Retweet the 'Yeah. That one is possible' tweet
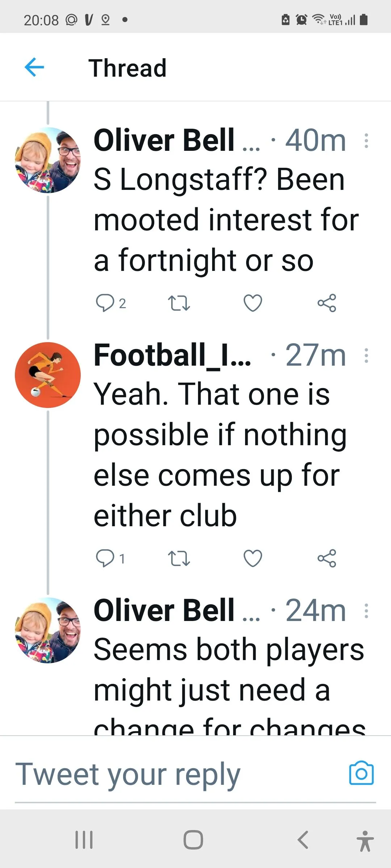Screen dimensions: 391x868 [179, 558]
